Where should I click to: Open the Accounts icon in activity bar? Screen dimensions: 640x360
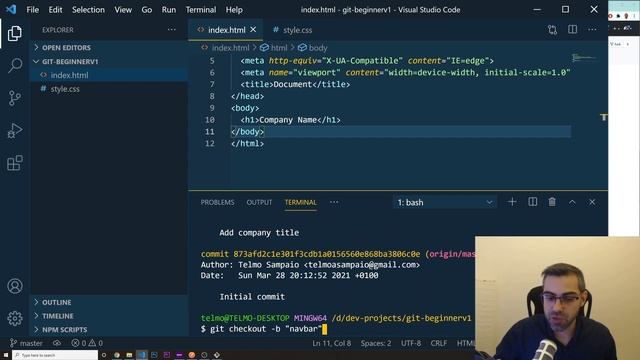[x=15, y=286]
